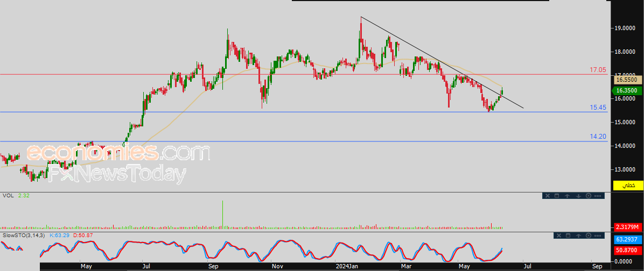This screenshot has width=644, height=271.
Task: Click the current price tag 16.3500
Action: point(628,91)
